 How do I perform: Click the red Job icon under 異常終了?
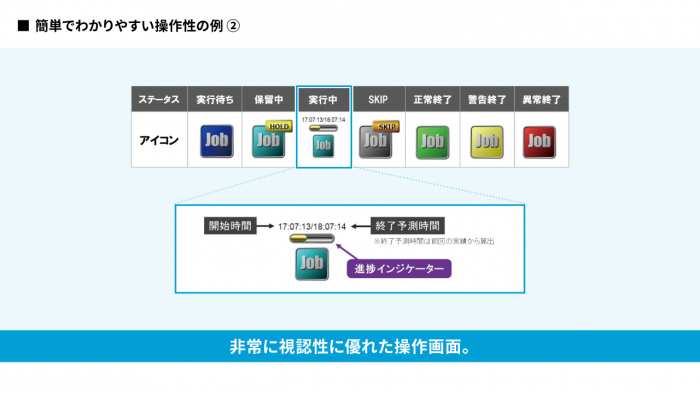tap(539, 142)
